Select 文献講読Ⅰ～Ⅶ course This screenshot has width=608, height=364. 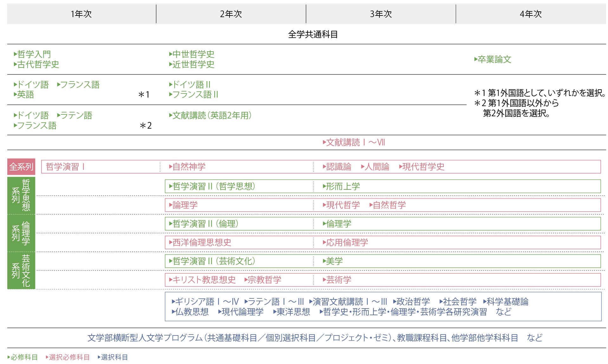pos(354,142)
